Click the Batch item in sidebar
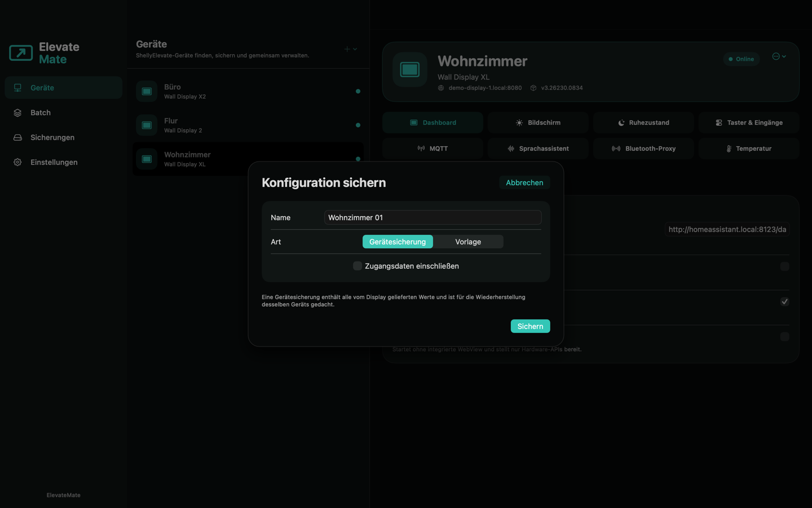812x508 pixels. (63, 112)
